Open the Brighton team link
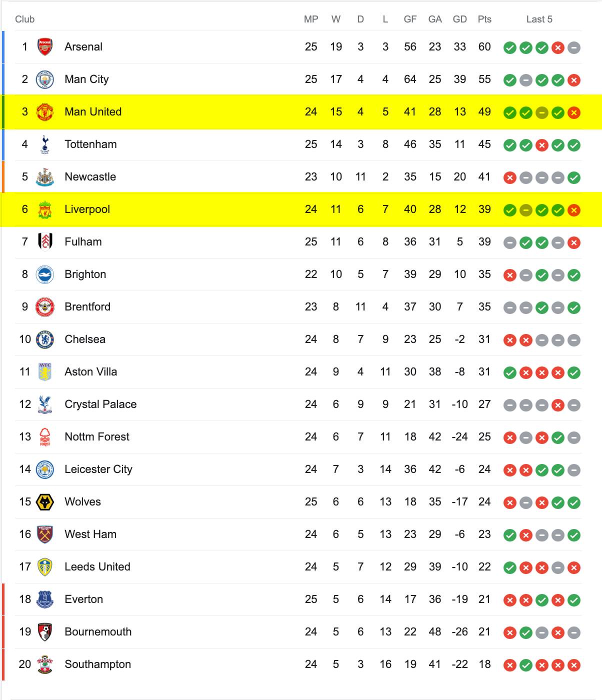The width and height of the screenshot is (602, 700). point(85,274)
